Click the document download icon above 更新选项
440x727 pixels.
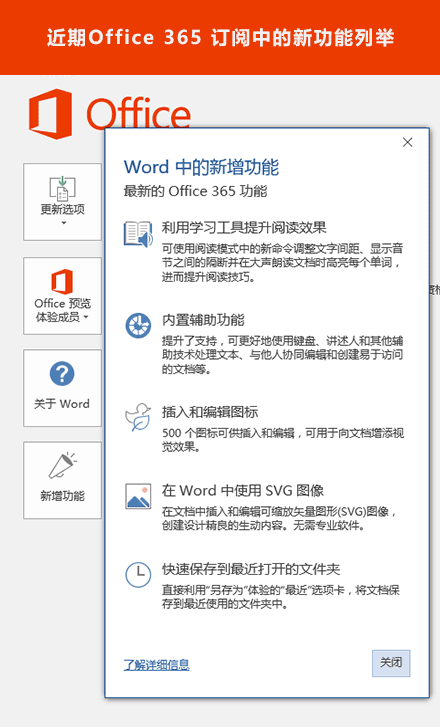coord(63,189)
